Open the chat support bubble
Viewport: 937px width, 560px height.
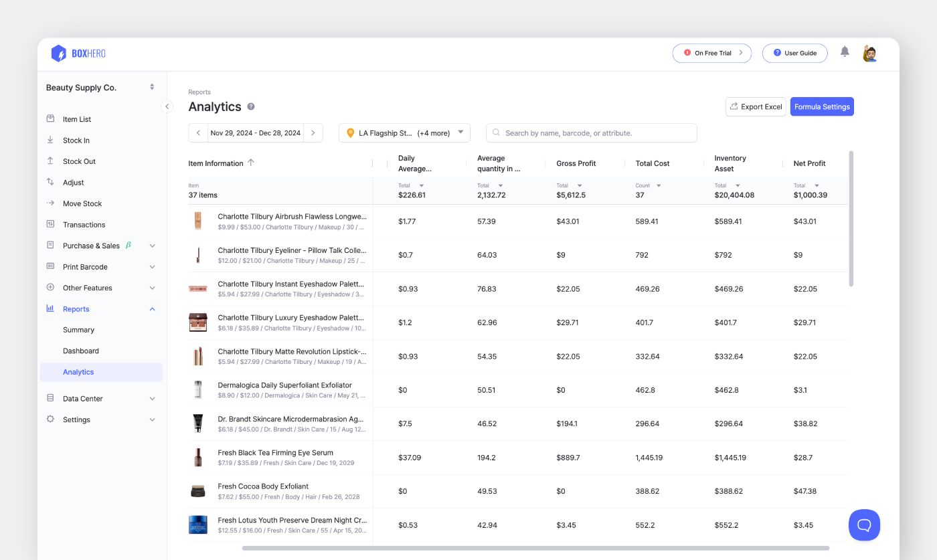point(864,525)
